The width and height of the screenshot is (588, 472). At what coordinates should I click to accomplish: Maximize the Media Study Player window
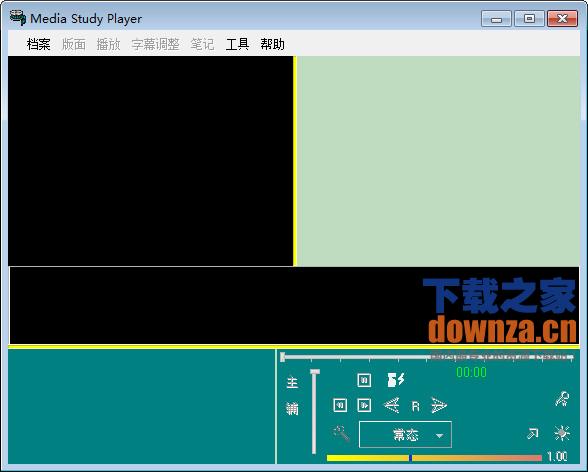point(529,19)
